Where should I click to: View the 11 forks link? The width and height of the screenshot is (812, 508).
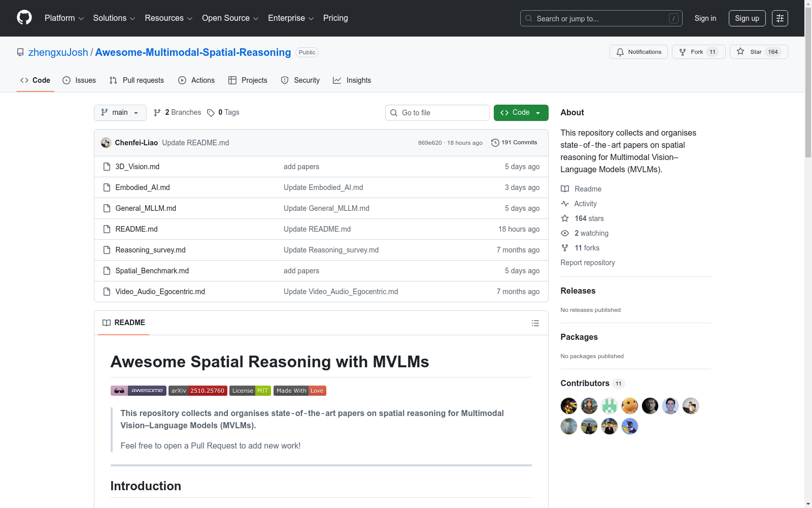tap(580, 248)
